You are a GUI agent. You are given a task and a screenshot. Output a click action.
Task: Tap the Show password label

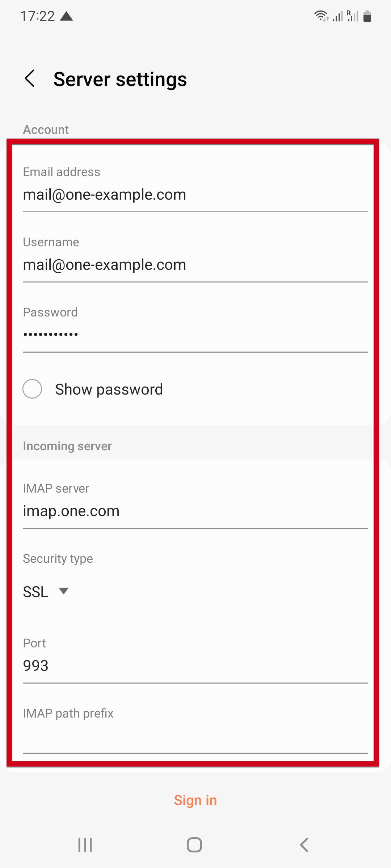coord(109,389)
